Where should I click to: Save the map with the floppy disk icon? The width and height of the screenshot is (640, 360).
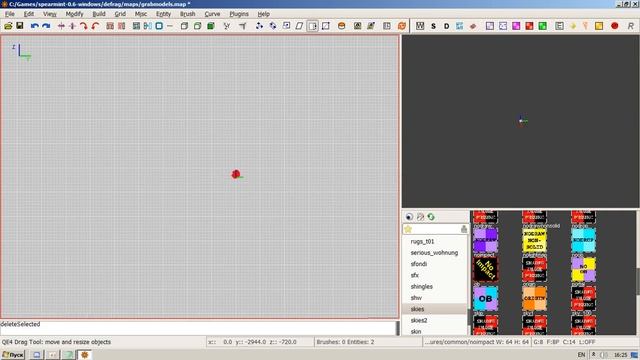click(x=20, y=26)
